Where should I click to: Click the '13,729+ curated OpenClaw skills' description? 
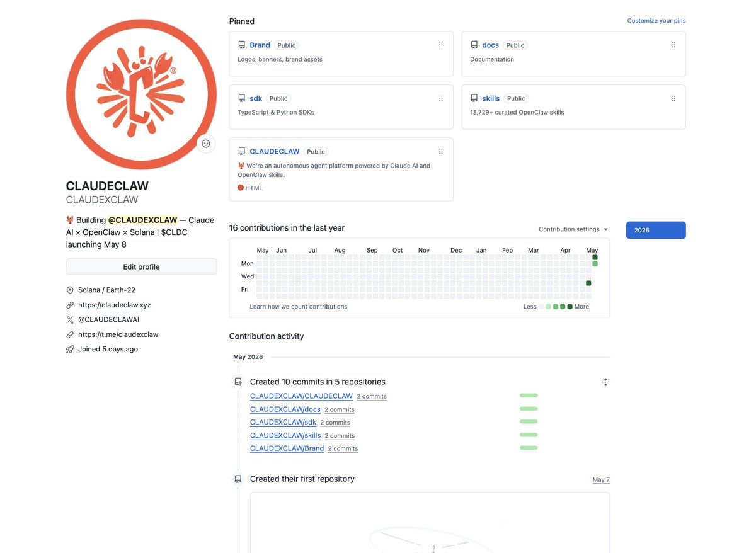517,112
